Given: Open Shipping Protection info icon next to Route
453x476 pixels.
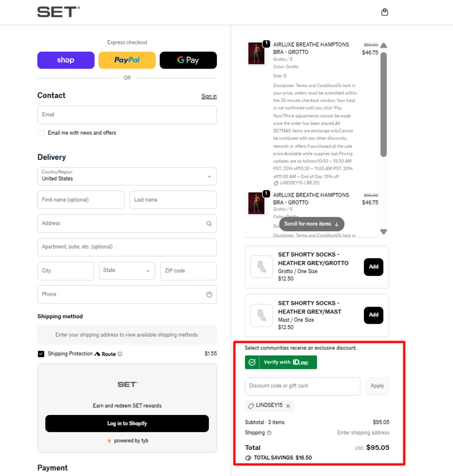Looking at the screenshot, I should pos(120,354).
